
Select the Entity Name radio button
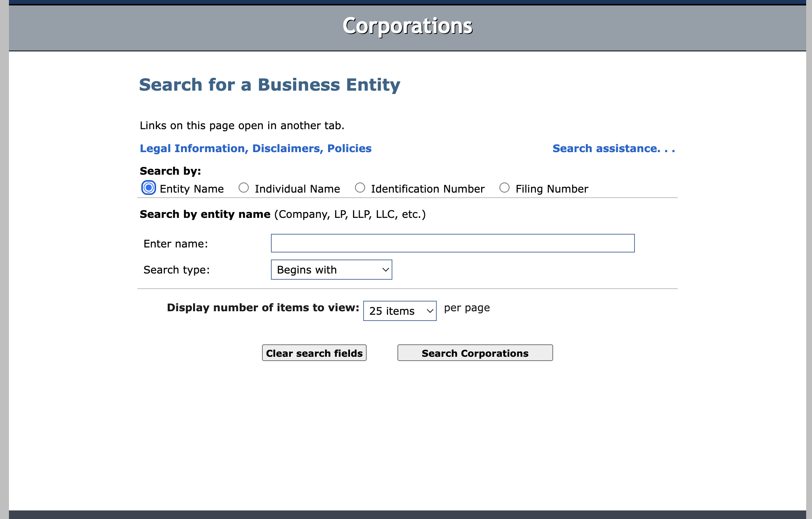(x=148, y=188)
